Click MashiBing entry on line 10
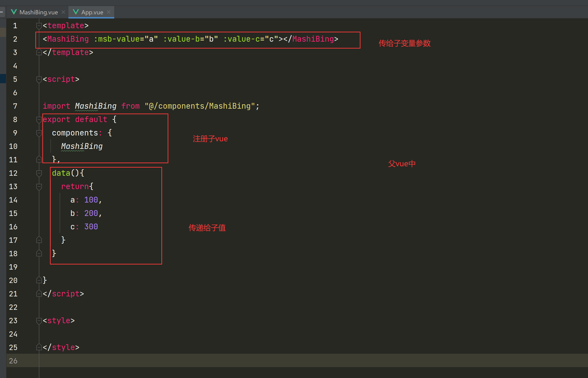The height and width of the screenshot is (378, 588). (82, 146)
